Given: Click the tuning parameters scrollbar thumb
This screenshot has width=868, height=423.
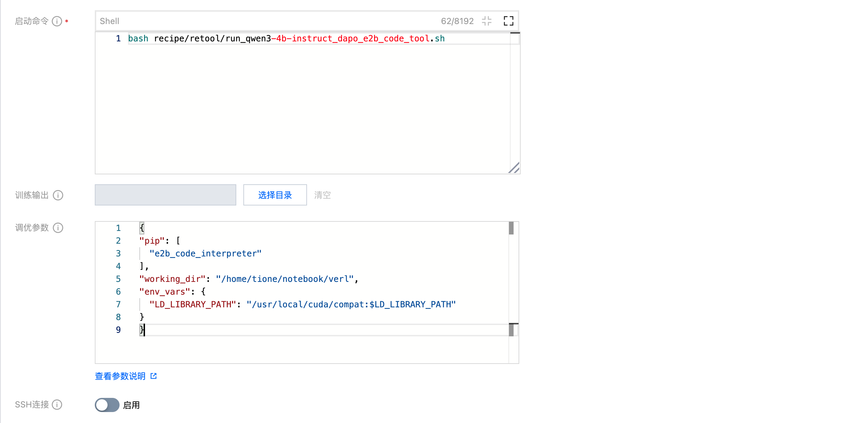Looking at the screenshot, I should [x=511, y=228].
